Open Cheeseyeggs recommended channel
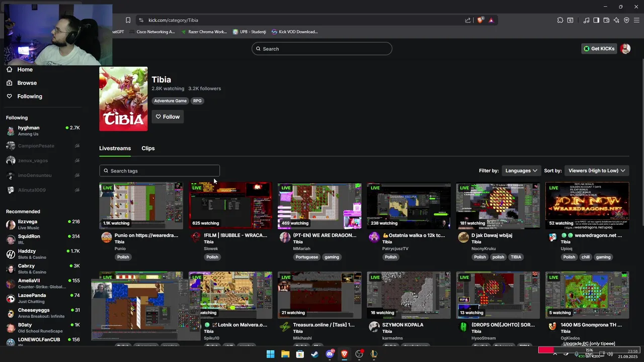This screenshot has width=644, height=362. (x=43, y=313)
